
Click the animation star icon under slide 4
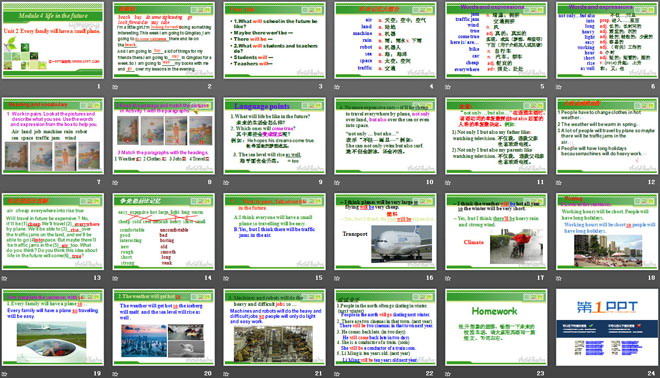coord(337,87)
